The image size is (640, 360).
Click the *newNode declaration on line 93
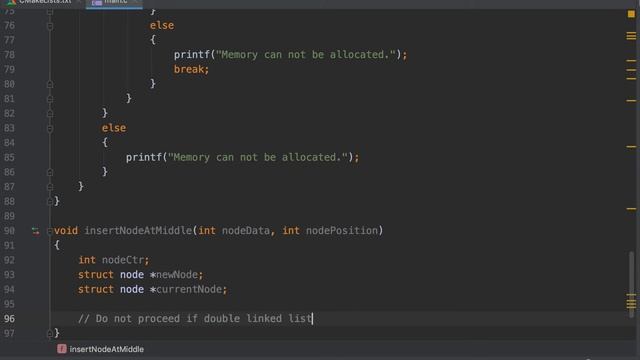(x=174, y=275)
